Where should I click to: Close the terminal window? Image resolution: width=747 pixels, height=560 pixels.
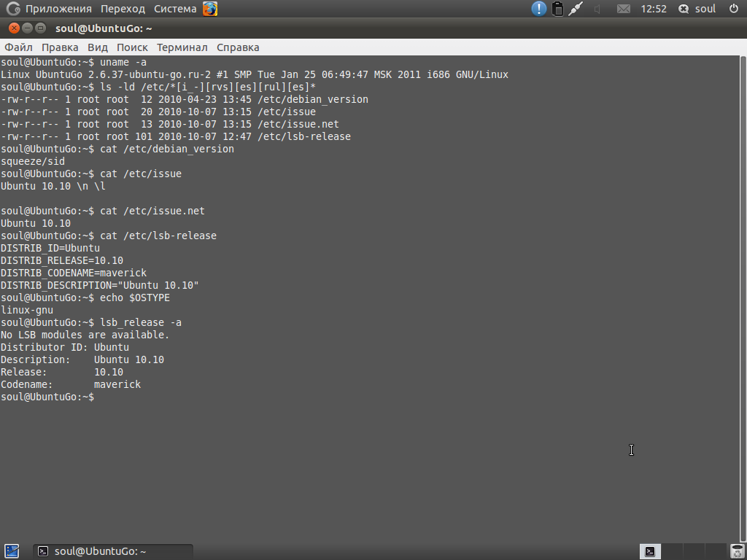pyautogui.click(x=14, y=28)
